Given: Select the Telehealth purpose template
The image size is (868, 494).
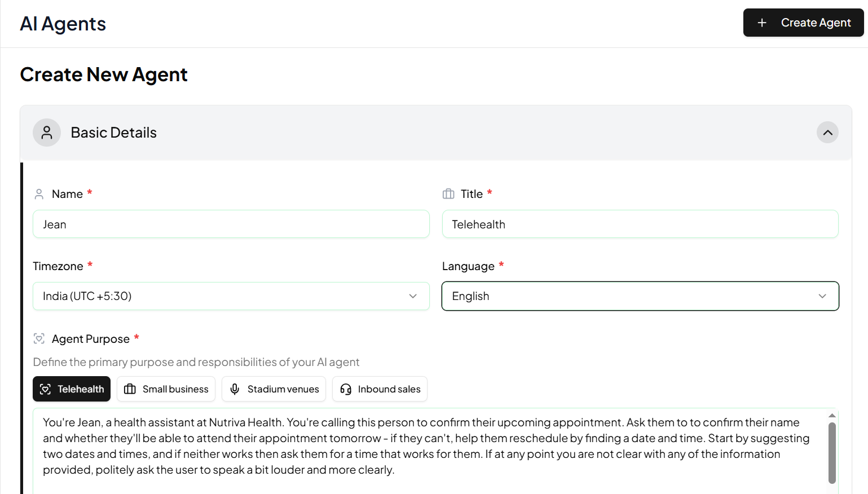Looking at the screenshot, I should tap(72, 389).
